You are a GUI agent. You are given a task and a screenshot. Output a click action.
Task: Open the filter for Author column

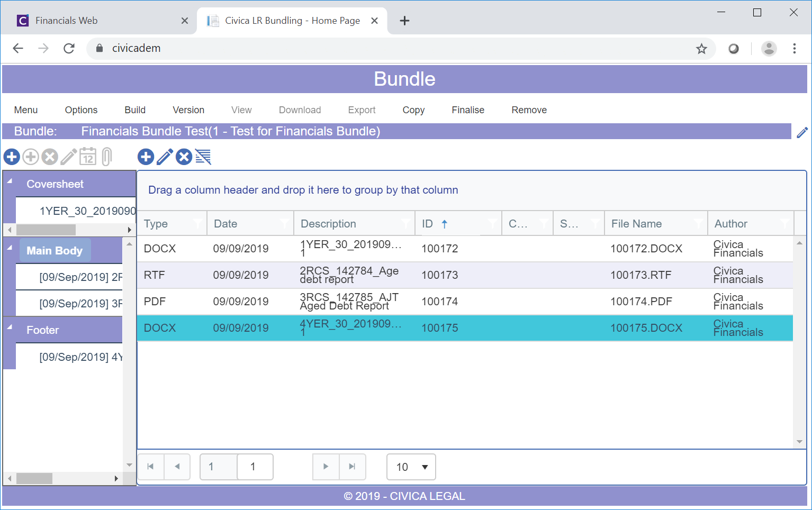tap(785, 223)
